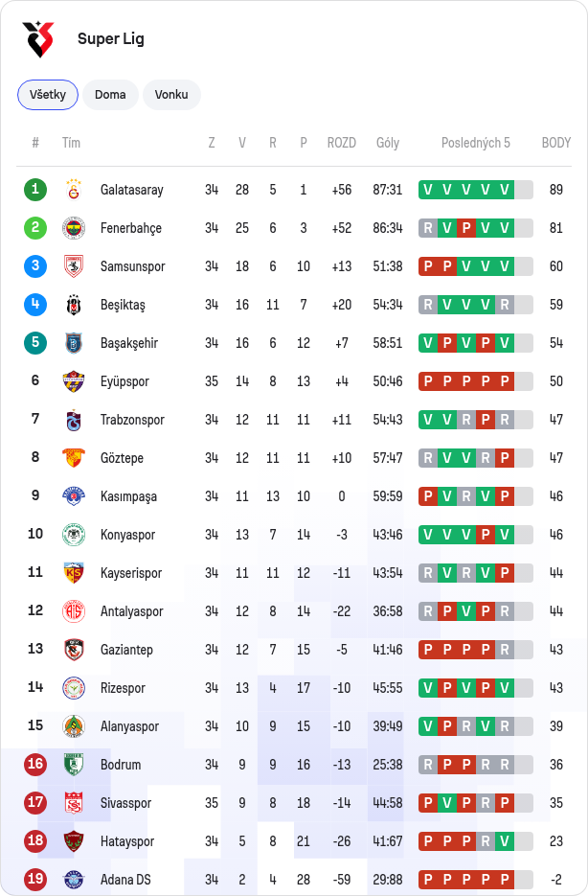Select the Göztepe team crest
588x896 pixels.
[74, 458]
